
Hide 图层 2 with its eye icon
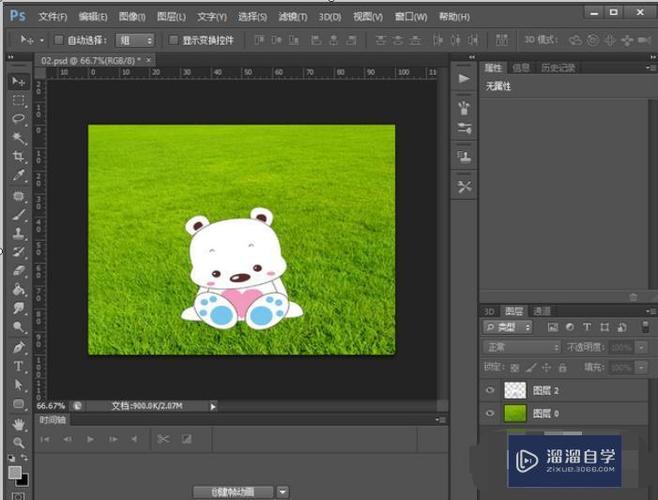pos(490,391)
